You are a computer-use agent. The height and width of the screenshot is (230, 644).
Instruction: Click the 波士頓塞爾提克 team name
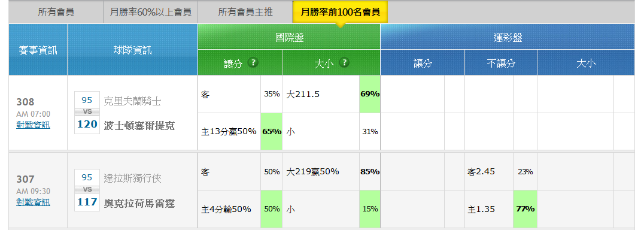[139, 126]
